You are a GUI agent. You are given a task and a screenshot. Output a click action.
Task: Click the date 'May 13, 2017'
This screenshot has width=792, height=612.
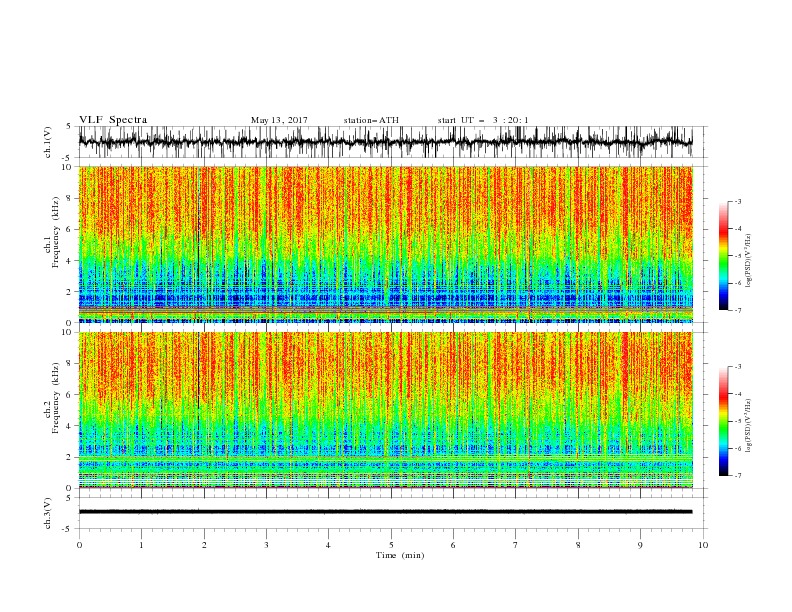coord(279,120)
